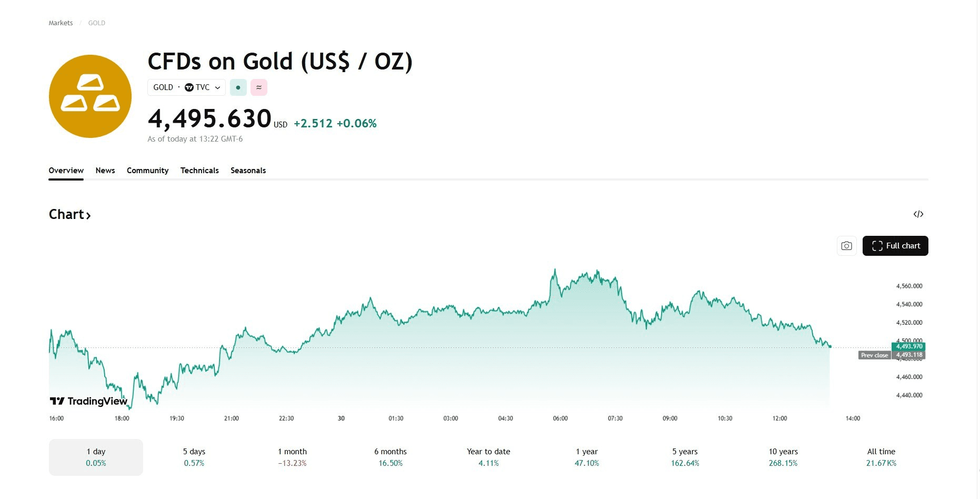
Task: Go to the Community tab
Action: point(147,171)
